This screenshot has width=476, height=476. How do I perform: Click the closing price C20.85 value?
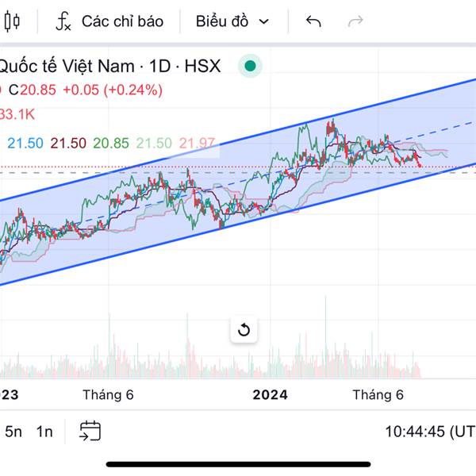(33, 90)
